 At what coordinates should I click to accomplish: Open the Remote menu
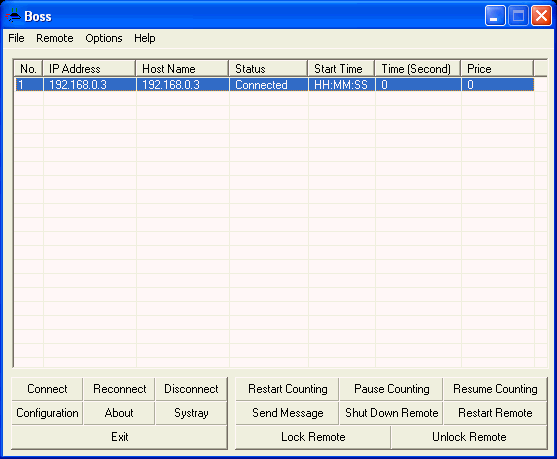(x=55, y=38)
